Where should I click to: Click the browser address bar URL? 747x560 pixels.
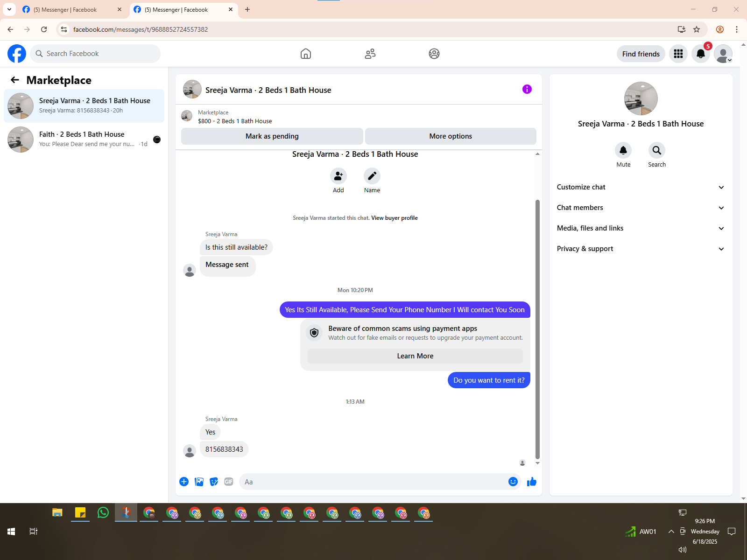(141, 29)
